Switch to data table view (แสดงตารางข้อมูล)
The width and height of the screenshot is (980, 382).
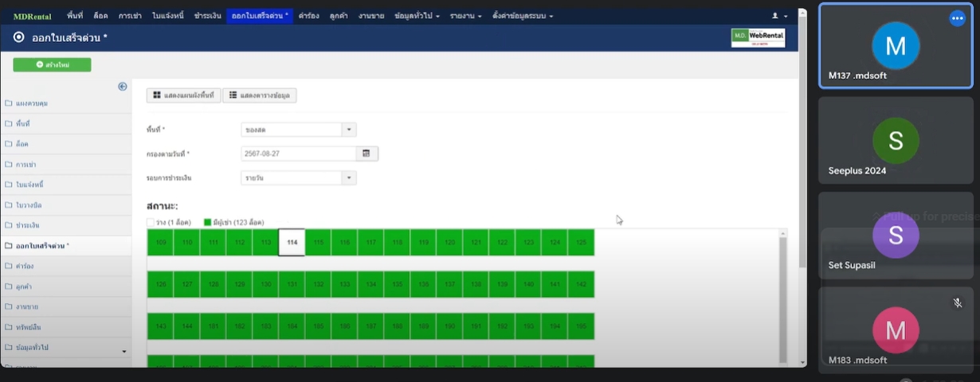[x=260, y=95]
